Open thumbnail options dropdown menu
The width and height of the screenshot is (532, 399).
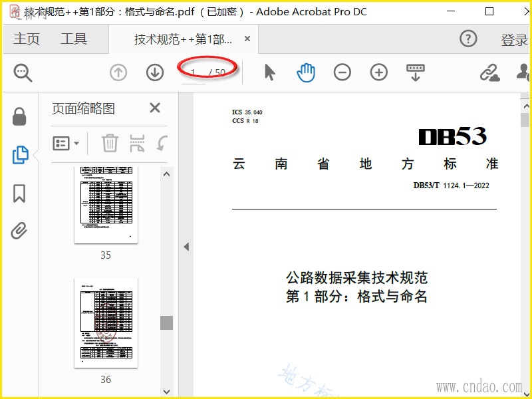(66, 143)
